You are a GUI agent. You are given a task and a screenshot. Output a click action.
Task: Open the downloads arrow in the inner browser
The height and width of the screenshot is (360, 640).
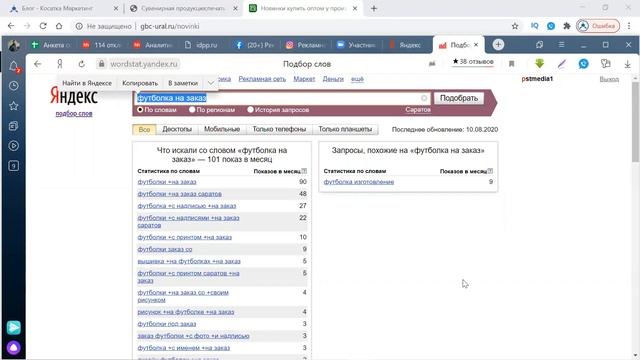pyautogui.click(x=627, y=64)
